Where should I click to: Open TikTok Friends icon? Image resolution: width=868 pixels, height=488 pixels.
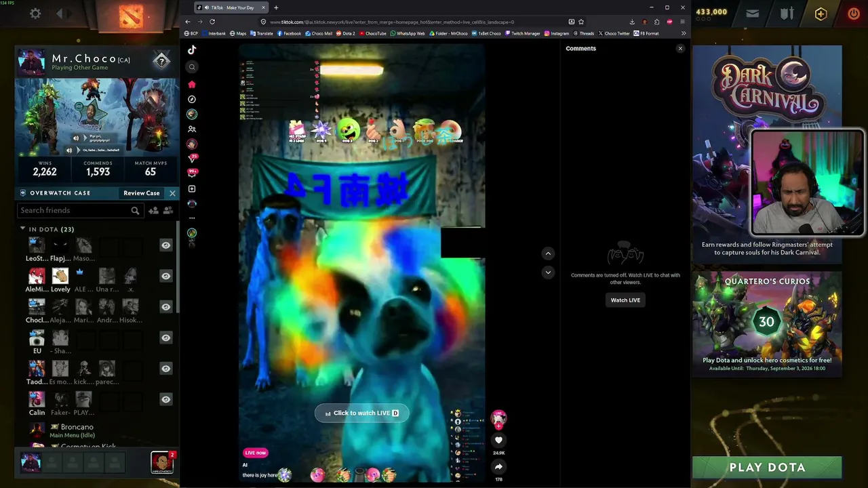[192, 129]
